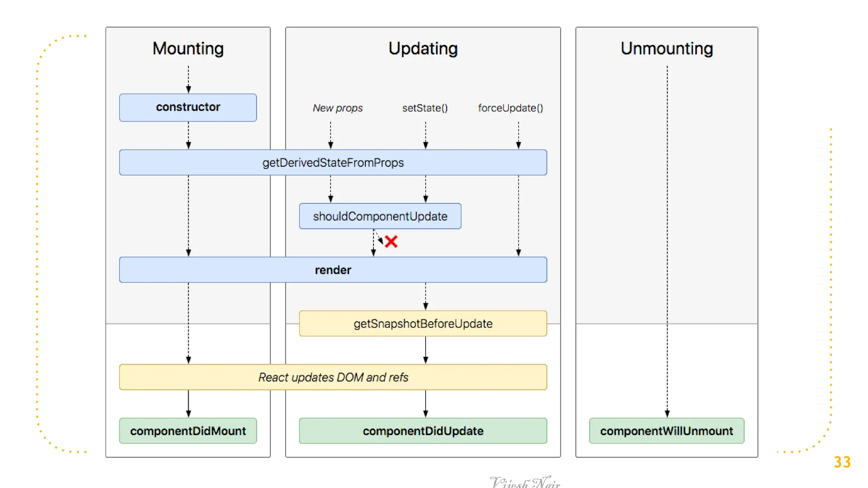
Task: Click React updates DOM and refs bar
Action: point(333,377)
